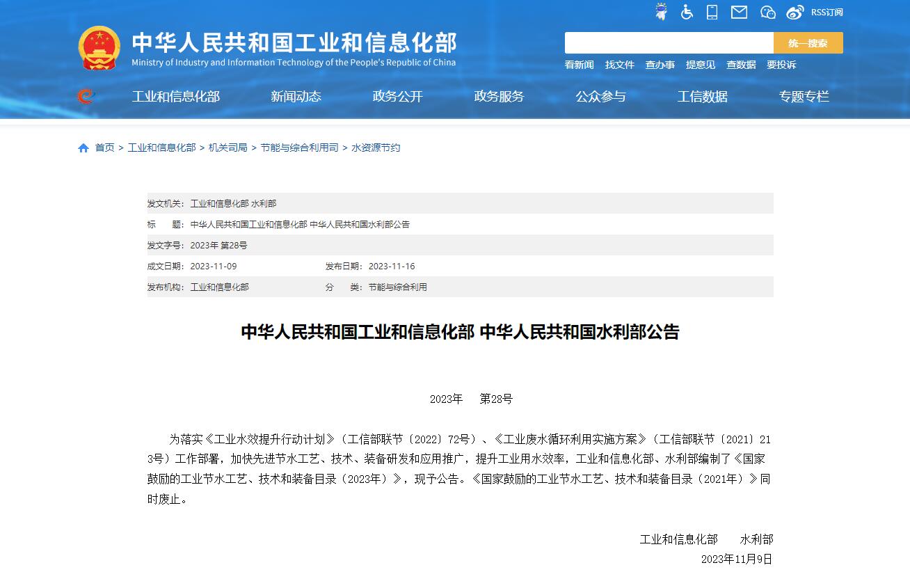
Task: Open the 要投诉 link
Action: (x=781, y=64)
